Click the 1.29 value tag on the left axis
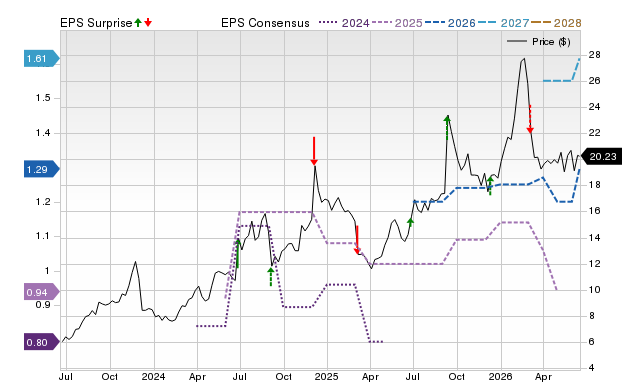The height and width of the screenshot is (382, 640). coord(42,169)
